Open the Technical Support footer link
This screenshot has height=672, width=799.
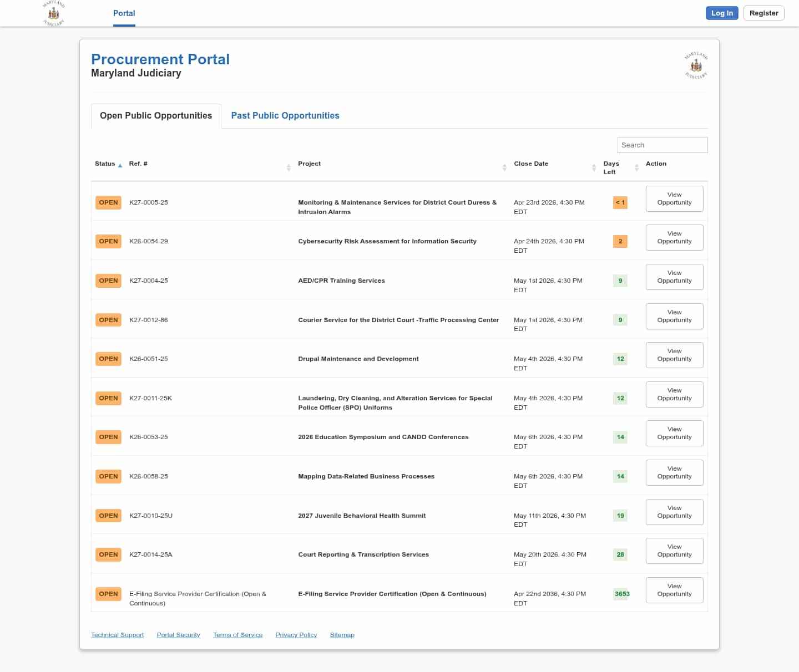pos(117,635)
